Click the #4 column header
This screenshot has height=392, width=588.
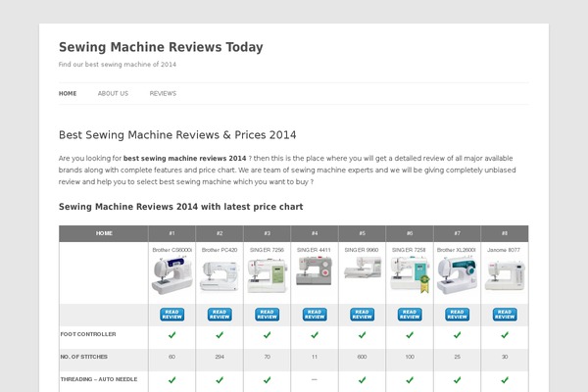tap(315, 233)
